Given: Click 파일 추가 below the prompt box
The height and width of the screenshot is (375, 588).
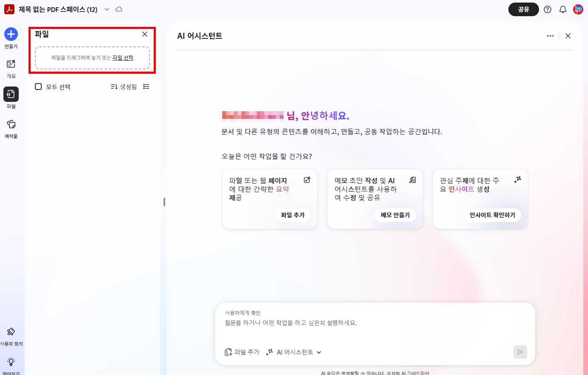Looking at the screenshot, I should [x=242, y=352].
